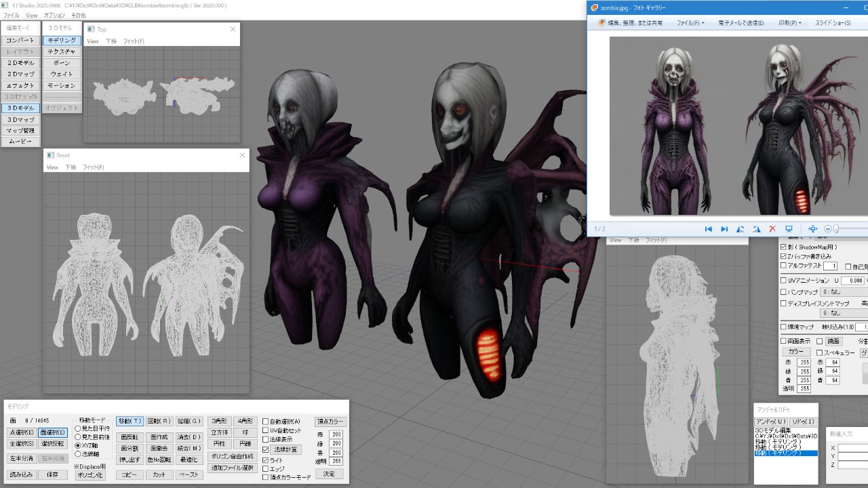Go to the previous image in the photo gallery
Image resolution: width=868 pixels, height=488 pixels.
click(708, 229)
